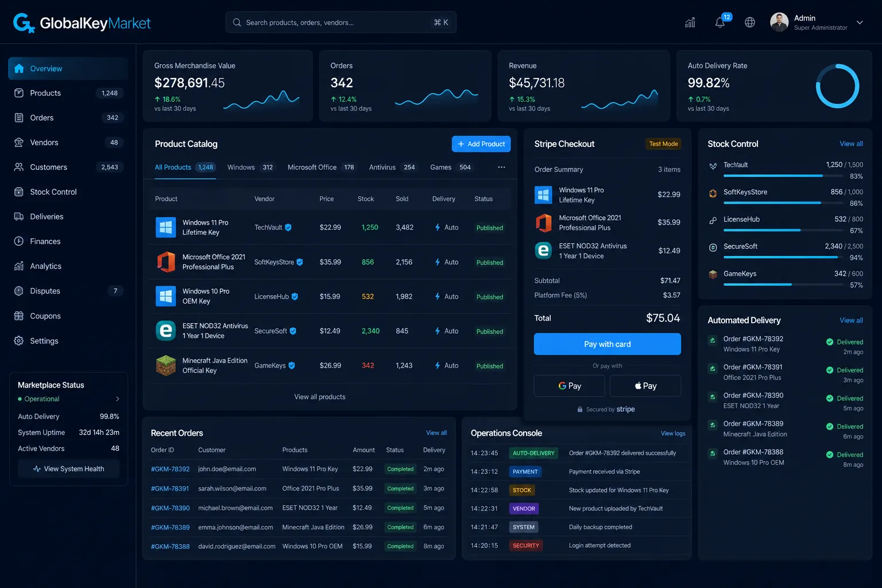The height and width of the screenshot is (588, 882).
Task: Go to Products in the sidebar
Action: 68,93
